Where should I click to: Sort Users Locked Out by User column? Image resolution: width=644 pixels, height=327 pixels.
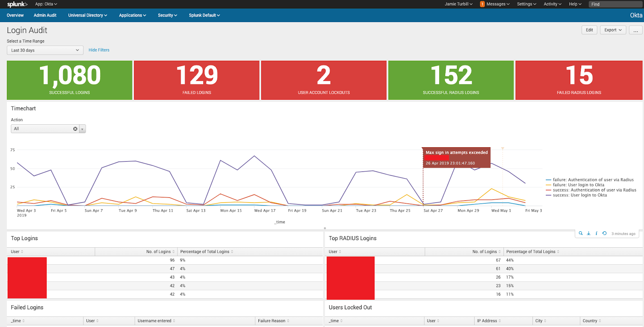pyautogui.click(x=450, y=321)
